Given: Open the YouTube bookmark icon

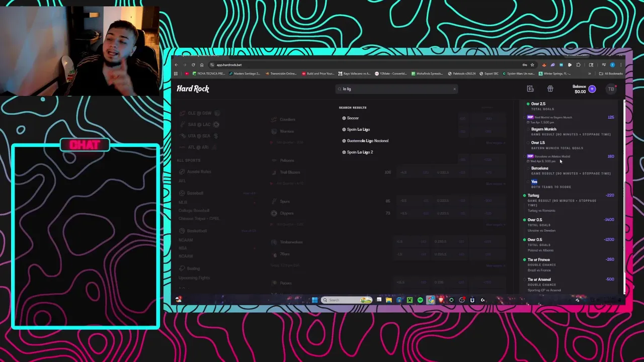Looking at the screenshot, I should pos(187,74).
